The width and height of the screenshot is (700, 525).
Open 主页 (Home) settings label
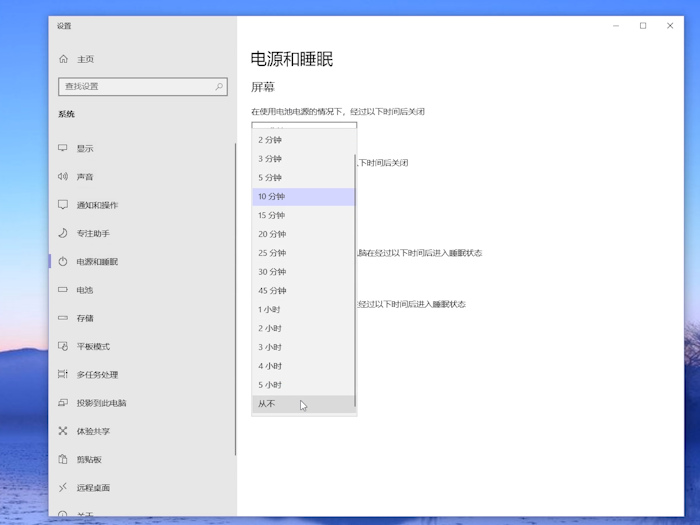(85, 59)
